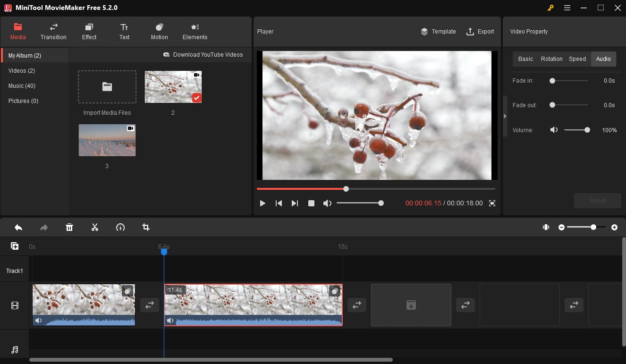Screen dimensions: 626x364
Task: Open the crop tool in timeline toolbar
Action: 145,227
